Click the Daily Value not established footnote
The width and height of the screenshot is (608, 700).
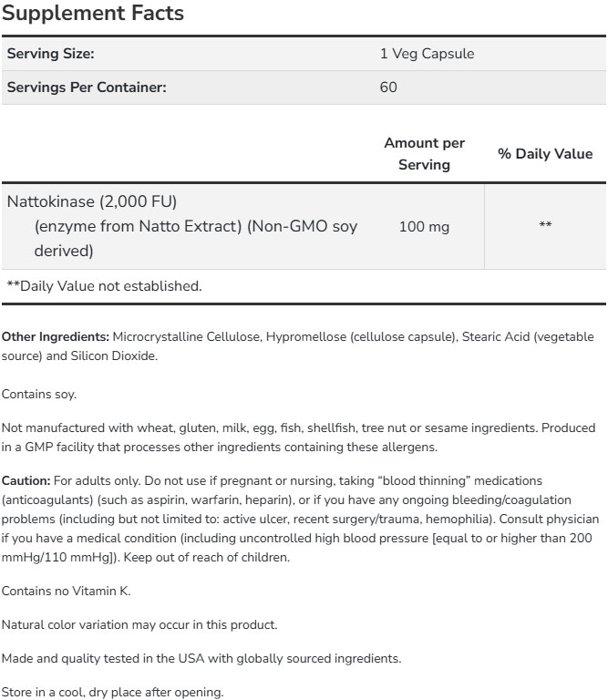coord(104,286)
